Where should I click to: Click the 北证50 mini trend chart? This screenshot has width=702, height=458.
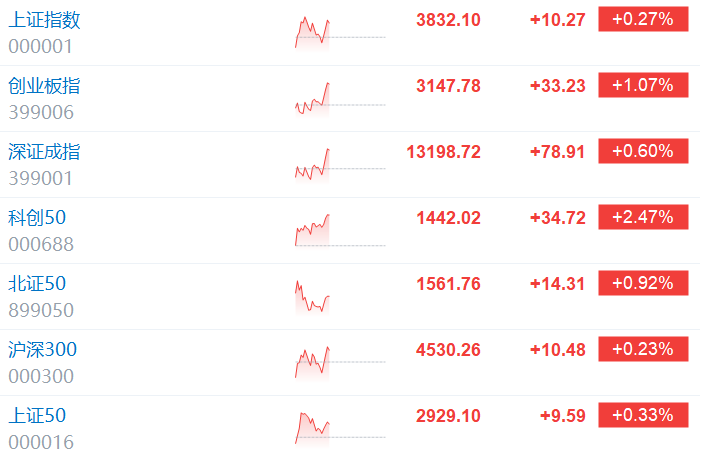340,297
